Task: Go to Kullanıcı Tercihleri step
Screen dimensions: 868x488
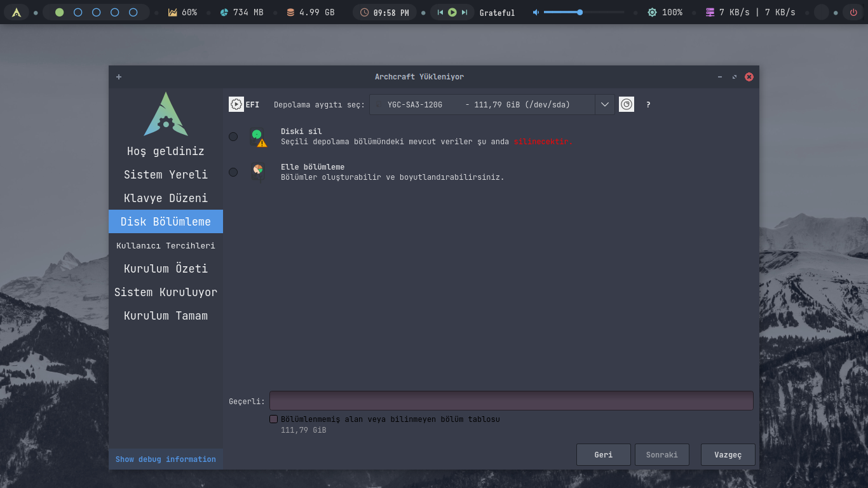Action: coord(166,245)
